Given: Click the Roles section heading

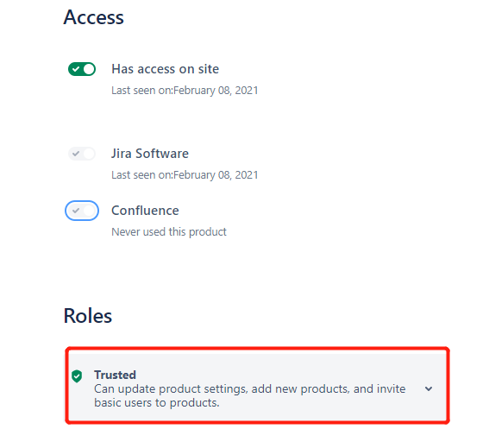Looking at the screenshot, I should pos(88,316).
